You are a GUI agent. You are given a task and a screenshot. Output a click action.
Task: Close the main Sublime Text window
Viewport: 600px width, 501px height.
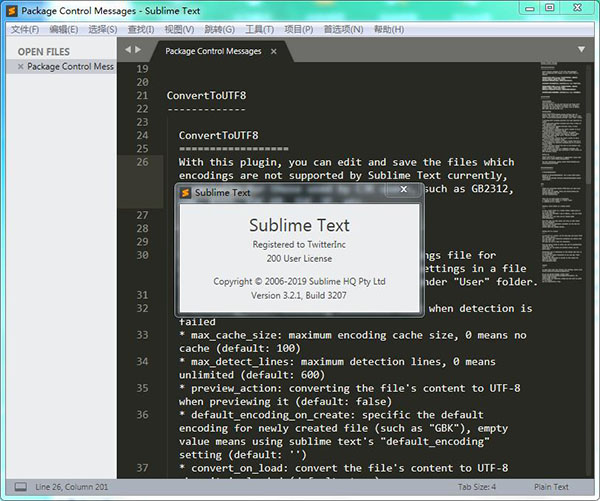tap(577, 8)
